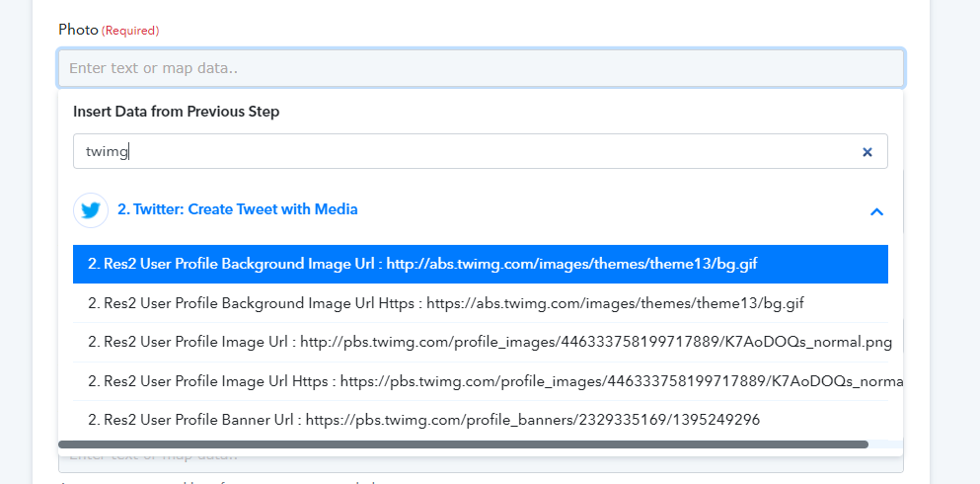Clear the twimg search text

pos(867,152)
